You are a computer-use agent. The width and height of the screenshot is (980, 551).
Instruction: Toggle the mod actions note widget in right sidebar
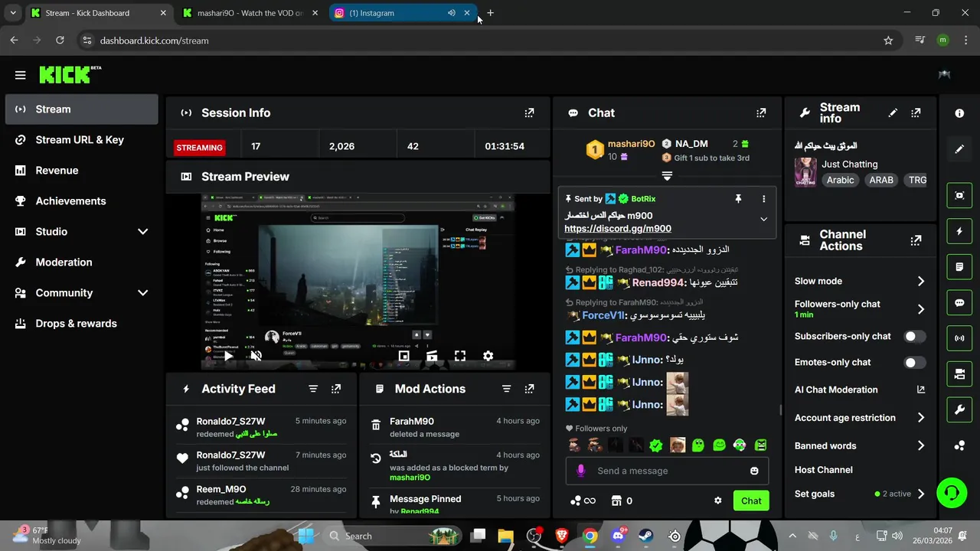point(959,267)
